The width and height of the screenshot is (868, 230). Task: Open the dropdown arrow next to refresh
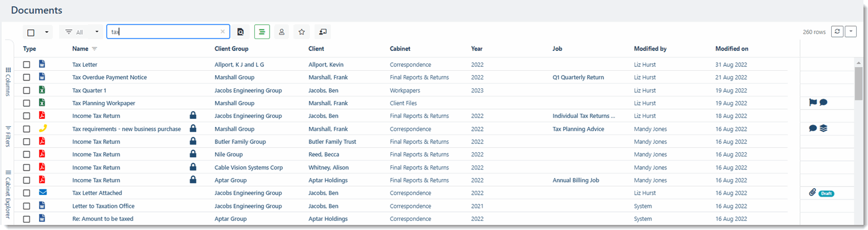(x=850, y=32)
